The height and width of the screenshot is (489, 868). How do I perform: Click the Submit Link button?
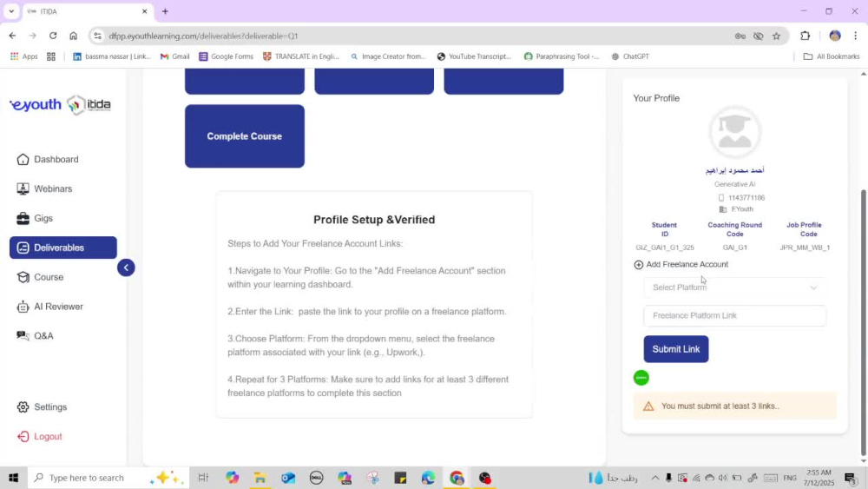[x=676, y=349]
